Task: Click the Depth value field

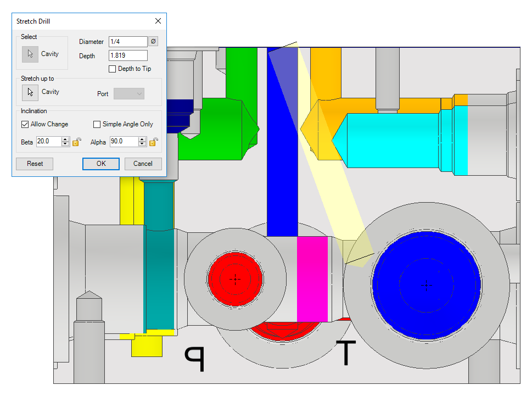Action: pos(128,55)
